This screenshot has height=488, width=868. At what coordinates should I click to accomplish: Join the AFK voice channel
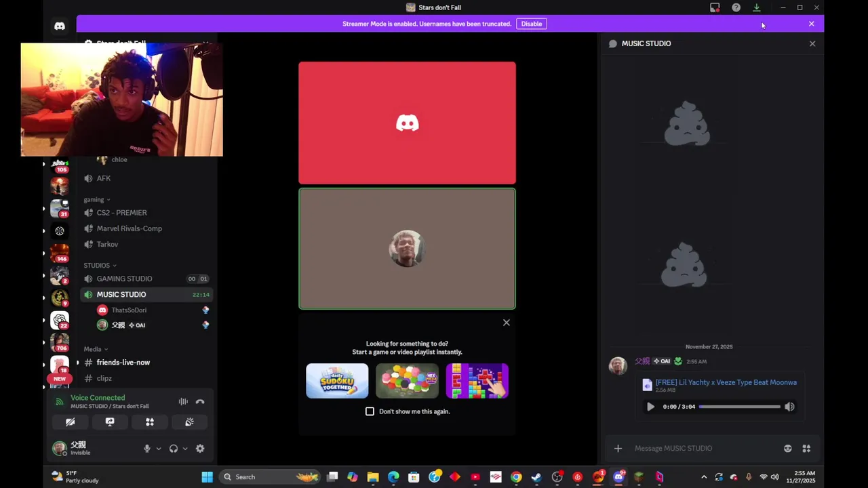[146, 178]
